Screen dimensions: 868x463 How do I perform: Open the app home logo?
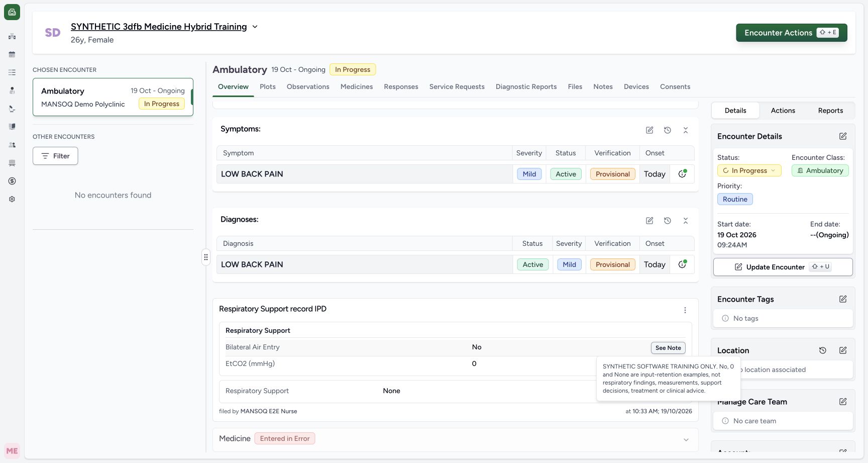coord(12,12)
